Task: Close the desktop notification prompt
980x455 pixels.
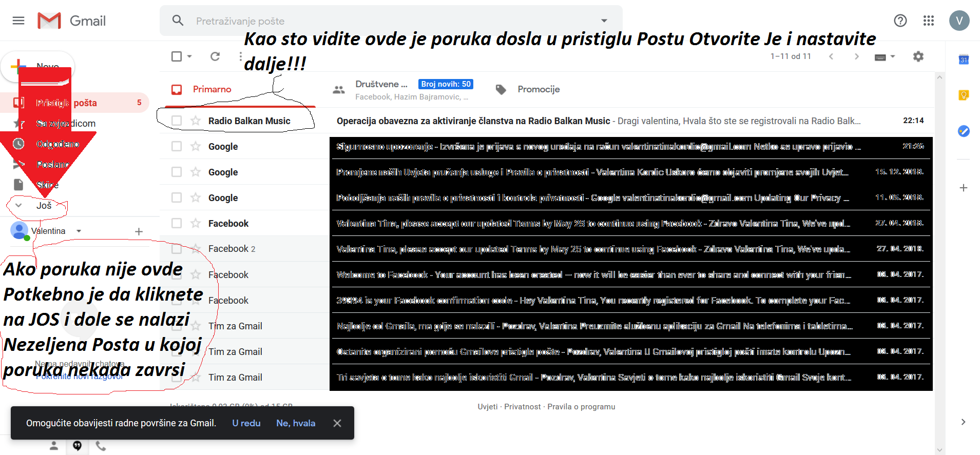Action: click(x=337, y=423)
